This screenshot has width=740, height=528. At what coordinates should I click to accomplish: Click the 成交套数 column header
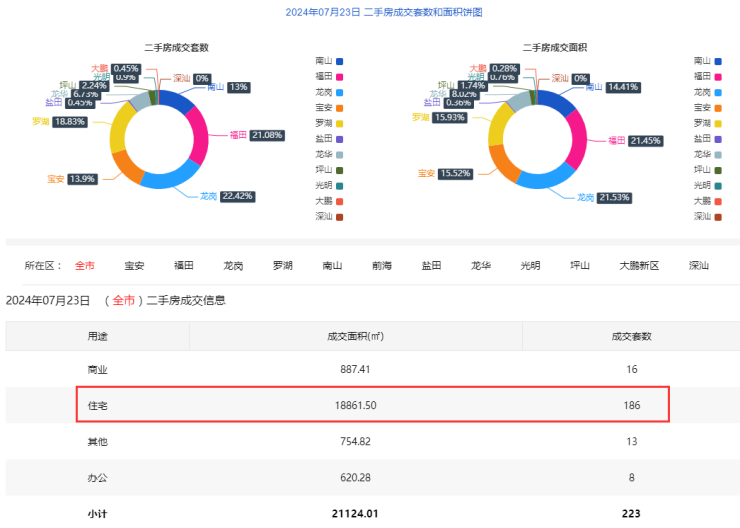(631, 336)
